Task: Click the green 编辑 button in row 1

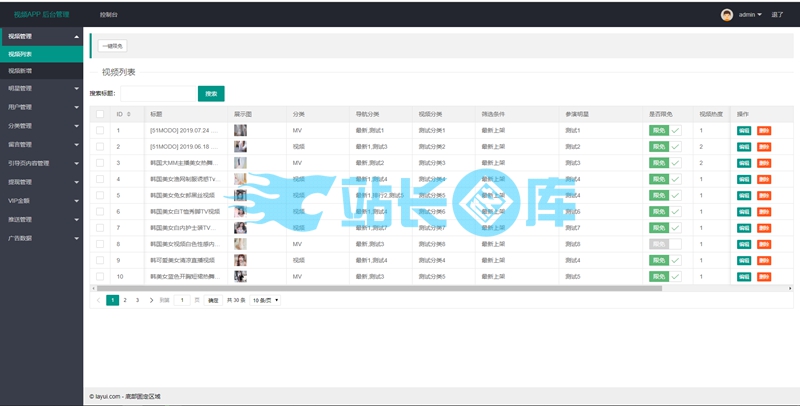Action: pyautogui.click(x=744, y=130)
